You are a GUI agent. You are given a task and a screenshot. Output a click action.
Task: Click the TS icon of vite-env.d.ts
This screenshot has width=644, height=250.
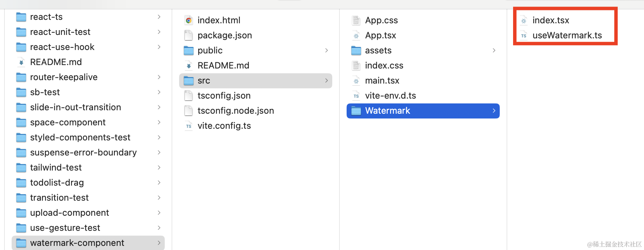(x=356, y=96)
